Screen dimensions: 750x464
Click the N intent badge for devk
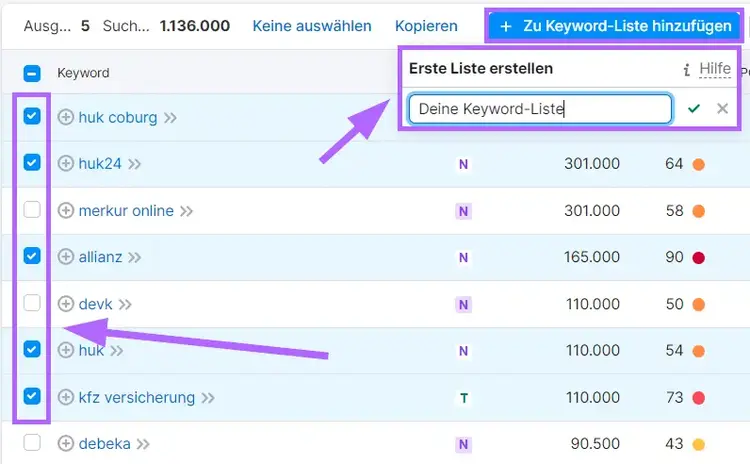(x=463, y=305)
